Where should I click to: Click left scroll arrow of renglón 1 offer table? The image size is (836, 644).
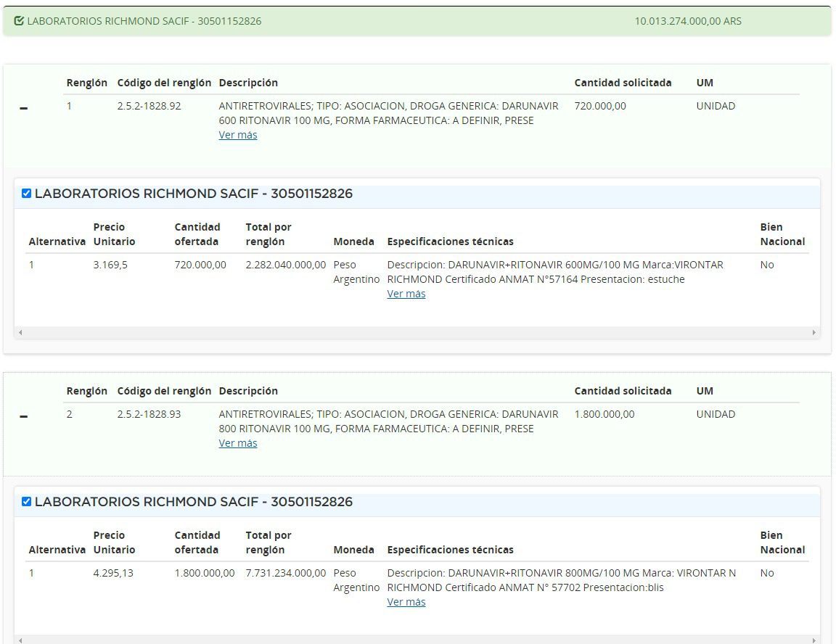(20, 333)
